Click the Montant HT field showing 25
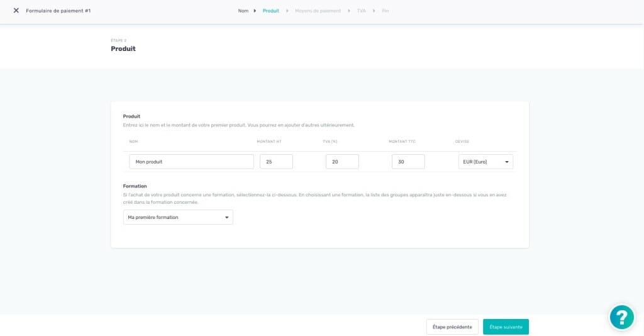The width and height of the screenshot is (644, 336). coord(277,162)
